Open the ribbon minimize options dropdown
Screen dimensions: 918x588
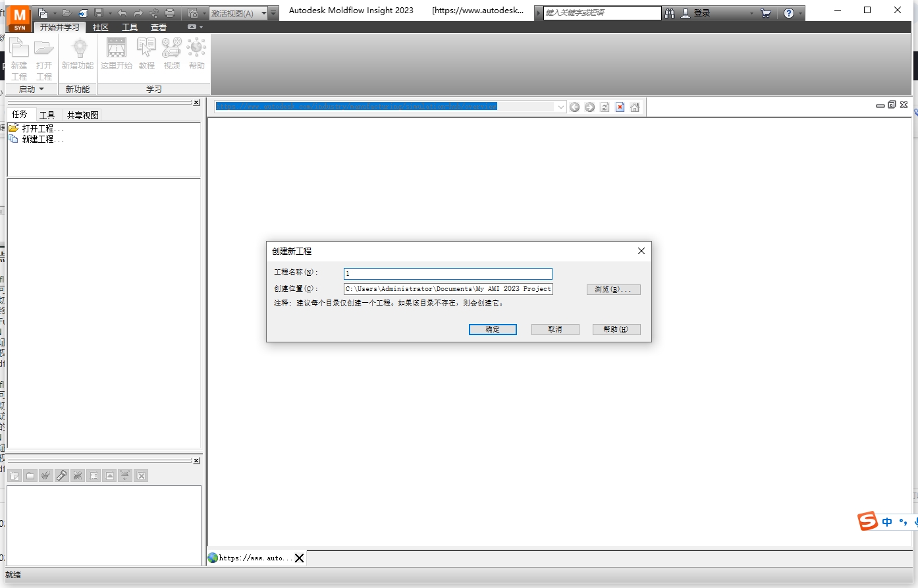pyautogui.click(x=201, y=27)
